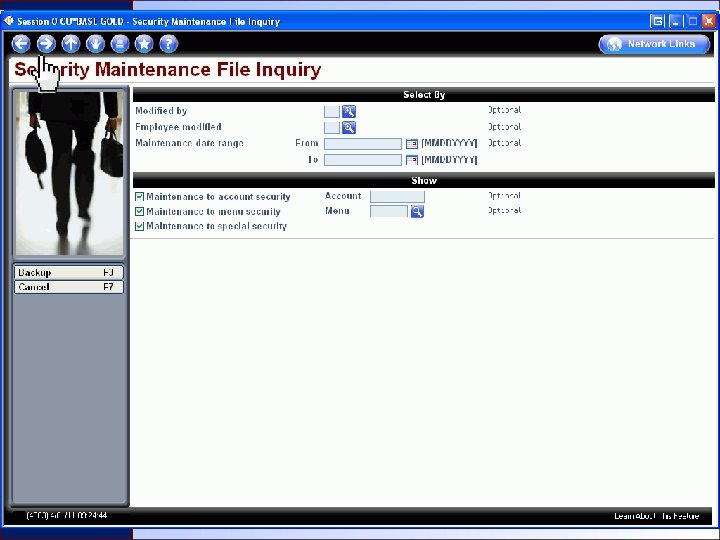Open the Learn About This Feature link
This screenshot has width=720, height=540.
(657, 516)
